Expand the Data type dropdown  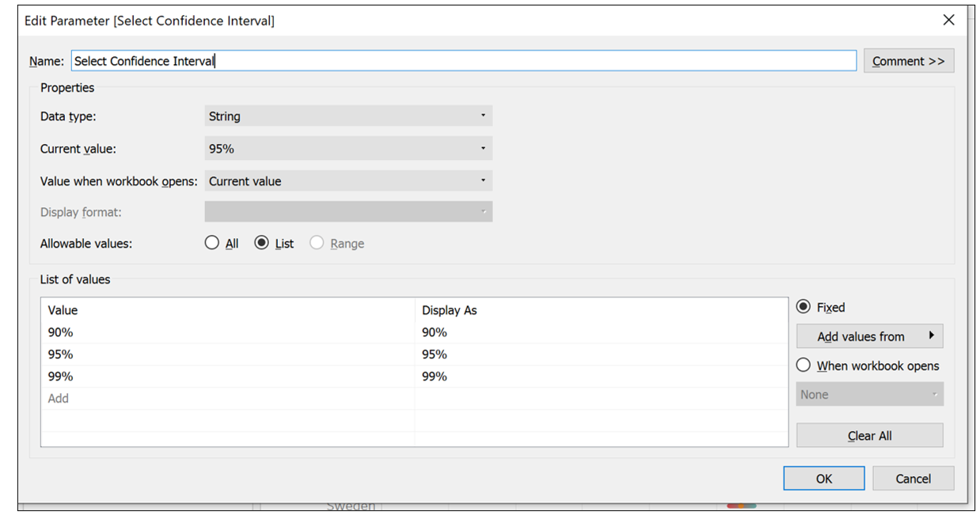348,116
